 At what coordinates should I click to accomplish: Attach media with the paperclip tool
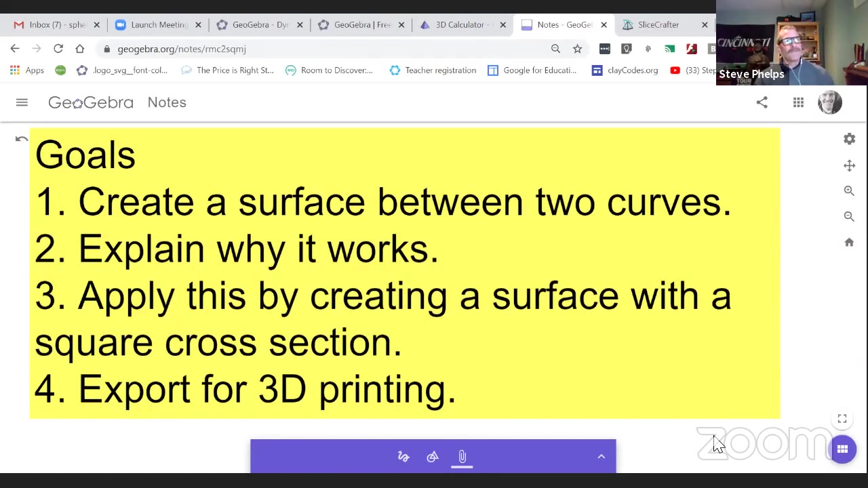[x=462, y=456]
